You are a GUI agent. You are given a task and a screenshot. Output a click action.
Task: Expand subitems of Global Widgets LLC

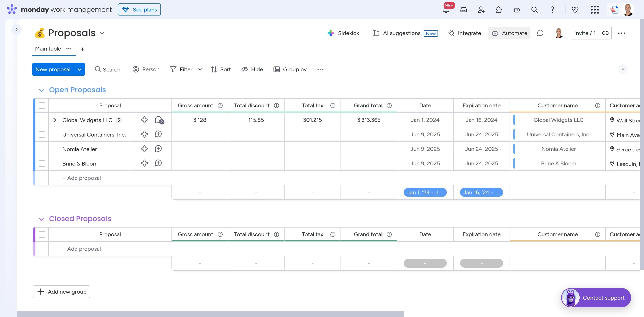pyautogui.click(x=55, y=120)
